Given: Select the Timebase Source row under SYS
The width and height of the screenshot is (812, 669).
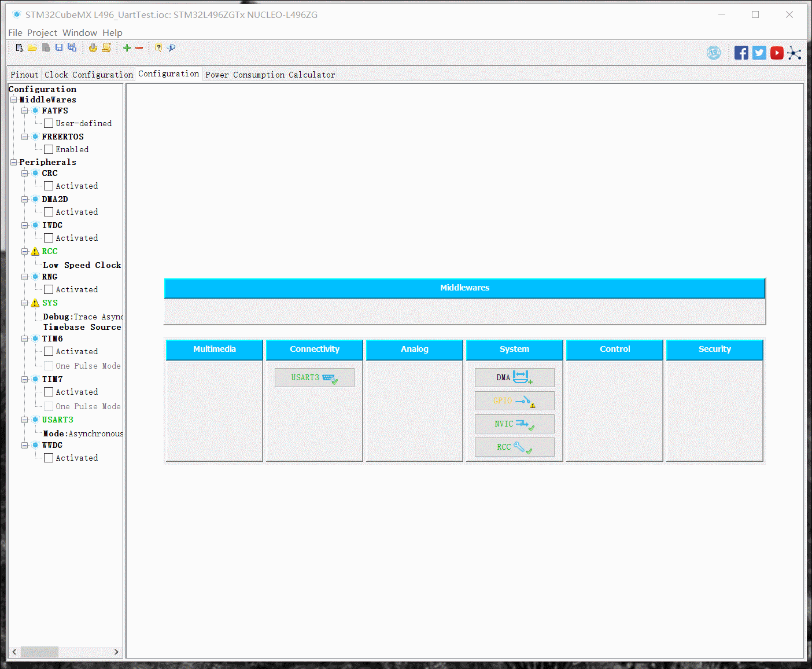Looking at the screenshot, I should tap(82, 327).
